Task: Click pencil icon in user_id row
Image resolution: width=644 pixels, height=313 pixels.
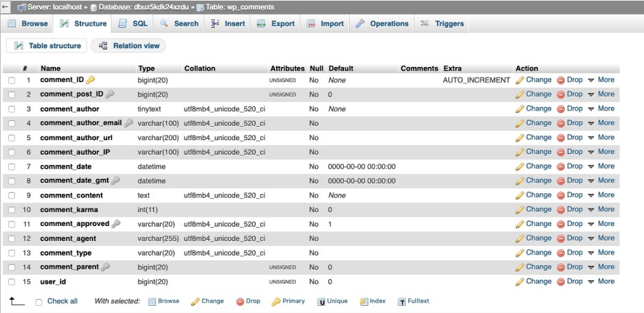Action: click(x=520, y=282)
